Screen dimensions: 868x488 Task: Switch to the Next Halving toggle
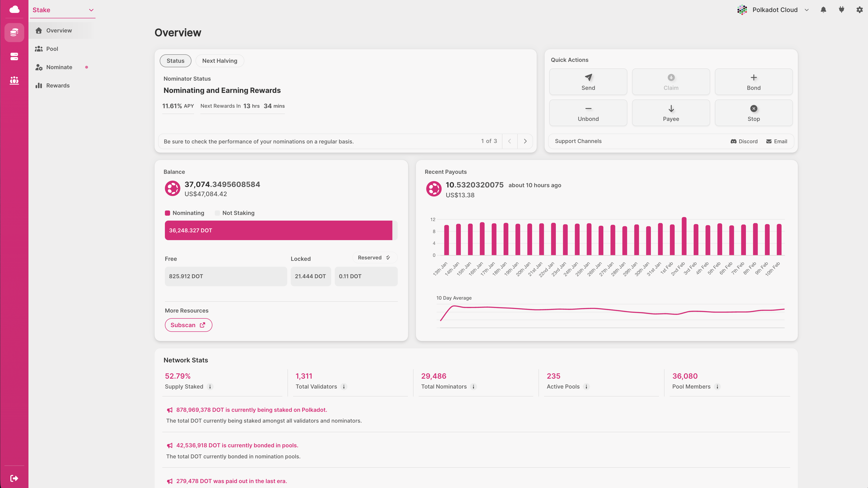(x=219, y=61)
